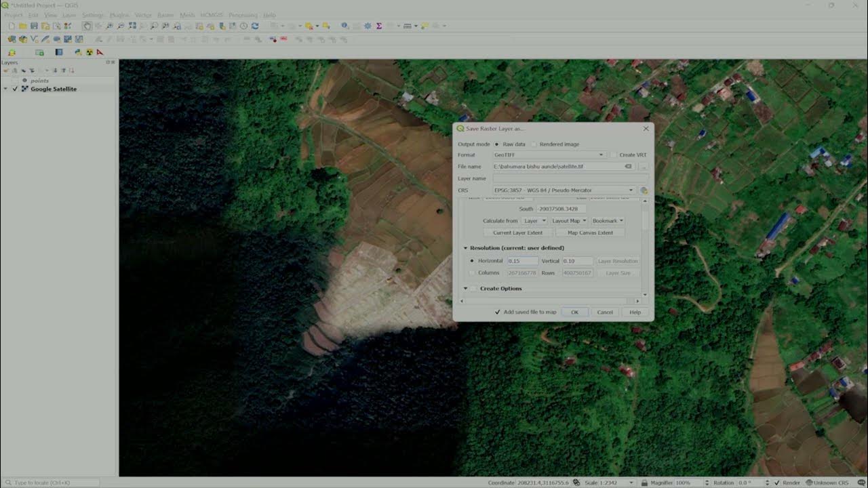This screenshot has width=868, height=488.
Task: Click the Map Canvas Extent button
Action: (x=590, y=233)
